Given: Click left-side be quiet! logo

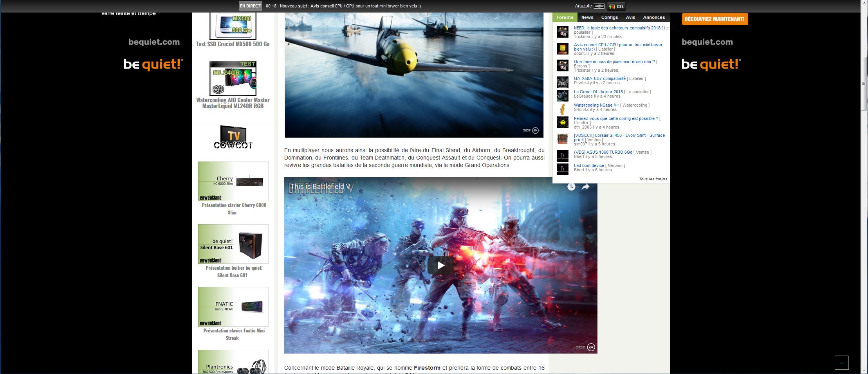Looking at the screenshot, I should coord(153,65).
